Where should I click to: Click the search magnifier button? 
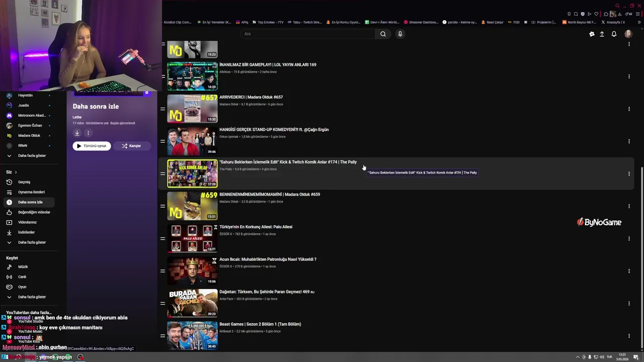[383, 34]
